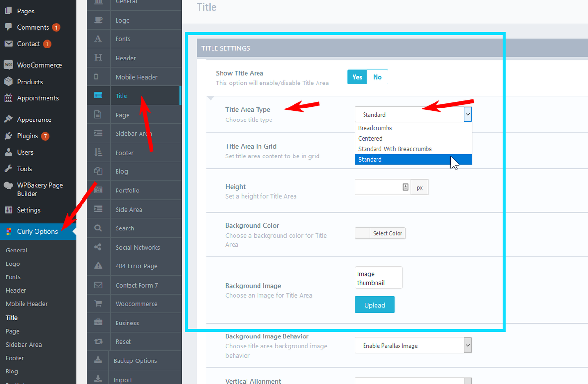This screenshot has height=384, width=588.
Task: Click the Mobile Header phone icon
Action: coord(96,77)
